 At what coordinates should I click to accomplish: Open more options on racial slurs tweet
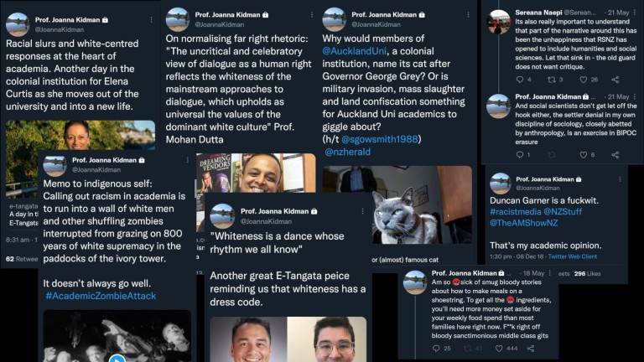coord(151,20)
